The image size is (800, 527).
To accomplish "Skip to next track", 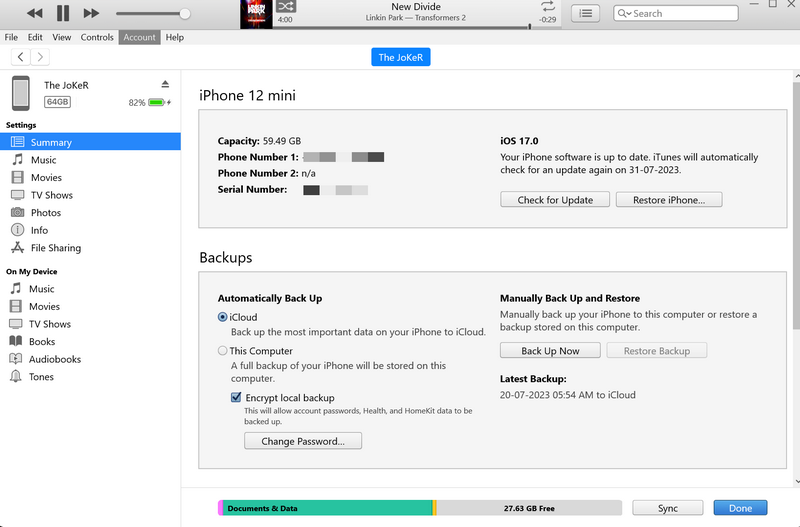I will (91, 13).
